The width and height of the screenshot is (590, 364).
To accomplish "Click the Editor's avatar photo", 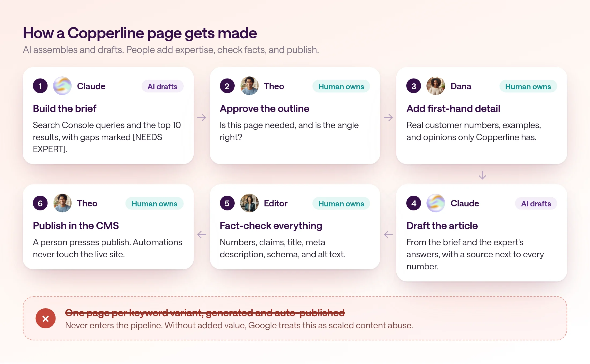I will pos(249,203).
